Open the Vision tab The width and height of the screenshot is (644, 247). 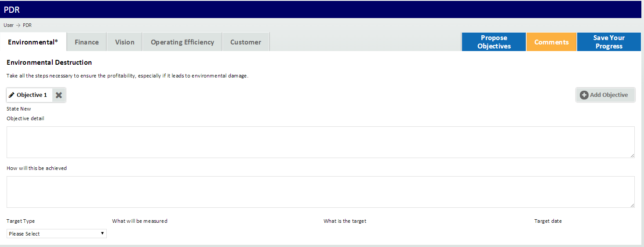pyautogui.click(x=125, y=42)
